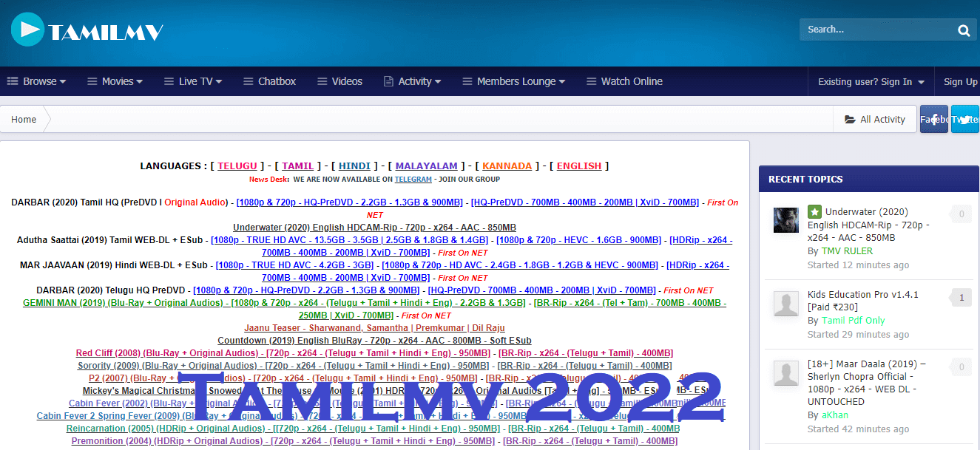Expand the Live TV dropdown menu
The image size is (980, 450).
pos(193,81)
